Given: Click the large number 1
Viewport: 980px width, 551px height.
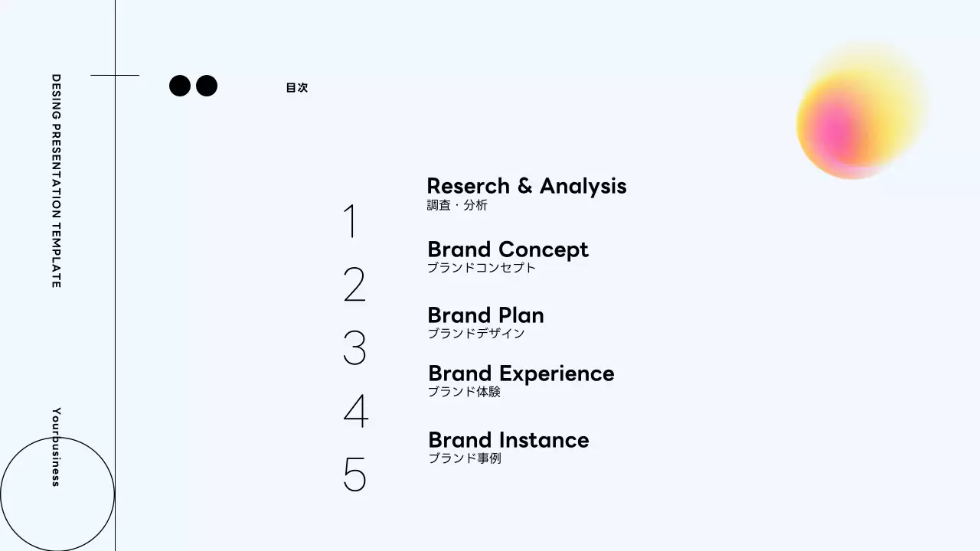Looking at the screenshot, I should coord(351,222).
